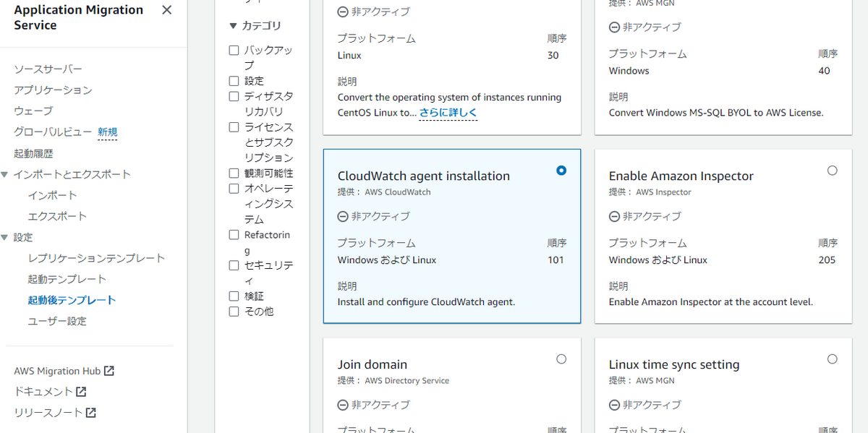Viewport: 868px width, 433px height.
Task: Select Join domain radio button
Action: pyautogui.click(x=561, y=359)
